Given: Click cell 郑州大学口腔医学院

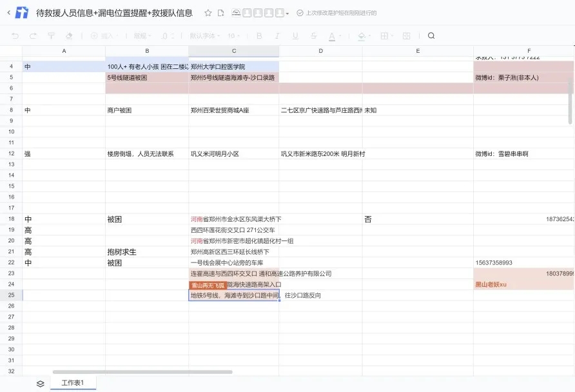Looking at the screenshot, I should coord(233,67).
